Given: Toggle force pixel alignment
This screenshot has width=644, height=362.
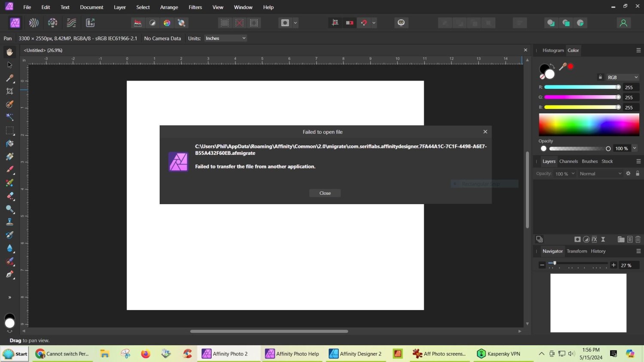Looking at the screenshot, I should pos(335,22).
